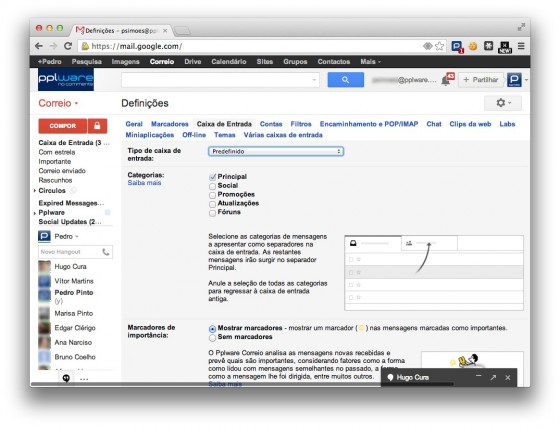Switch to the Labs tab

(507, 124)
